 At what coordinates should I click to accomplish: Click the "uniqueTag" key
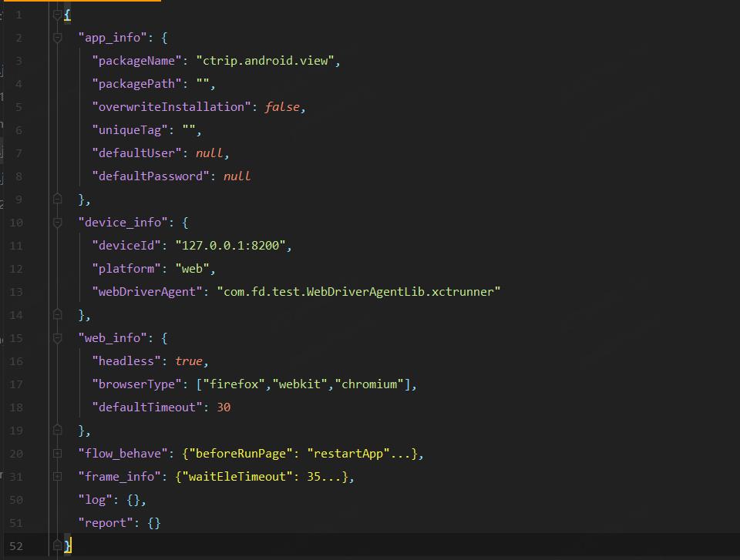point(129,130)
